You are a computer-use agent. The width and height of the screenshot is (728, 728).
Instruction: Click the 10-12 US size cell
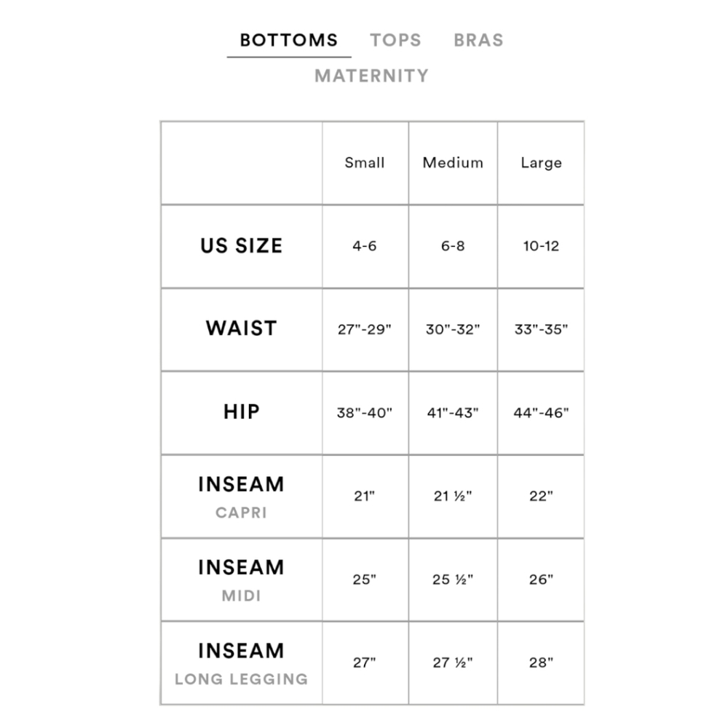click(541, 246)
